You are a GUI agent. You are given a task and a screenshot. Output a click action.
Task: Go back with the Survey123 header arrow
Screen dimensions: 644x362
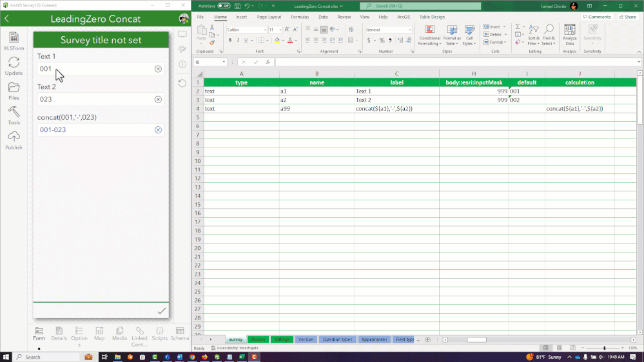click(6, 19)
